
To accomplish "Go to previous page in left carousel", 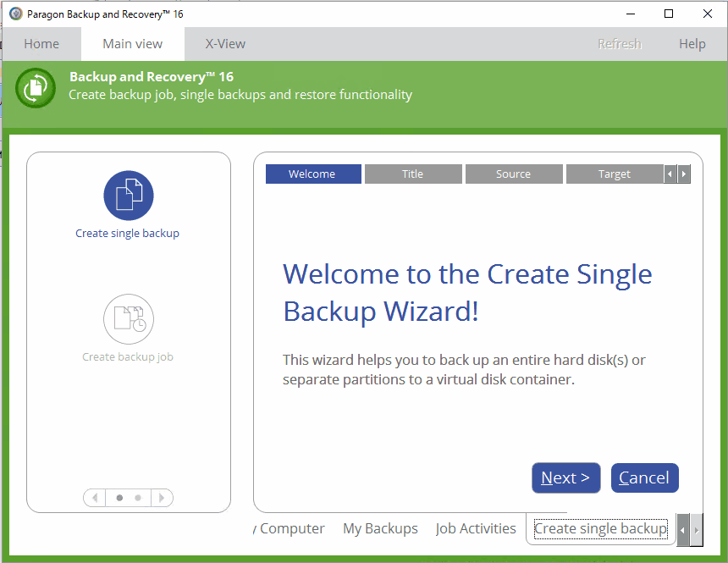I will (x=95, y=498).
